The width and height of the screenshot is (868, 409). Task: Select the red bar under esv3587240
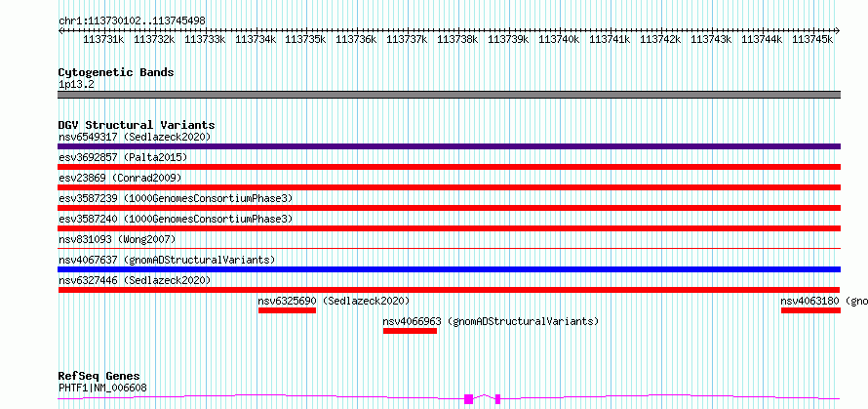coord(449,228)
